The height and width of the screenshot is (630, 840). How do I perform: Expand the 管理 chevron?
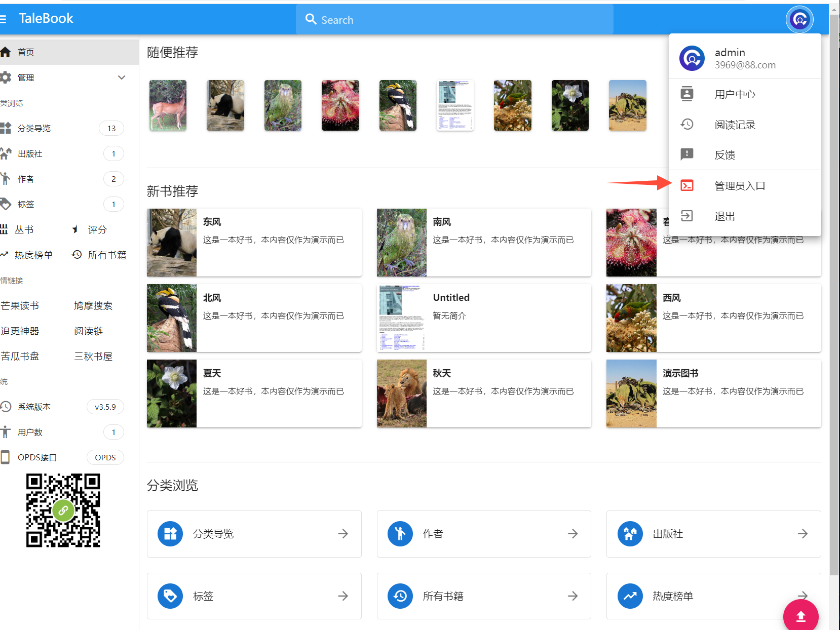122,77
